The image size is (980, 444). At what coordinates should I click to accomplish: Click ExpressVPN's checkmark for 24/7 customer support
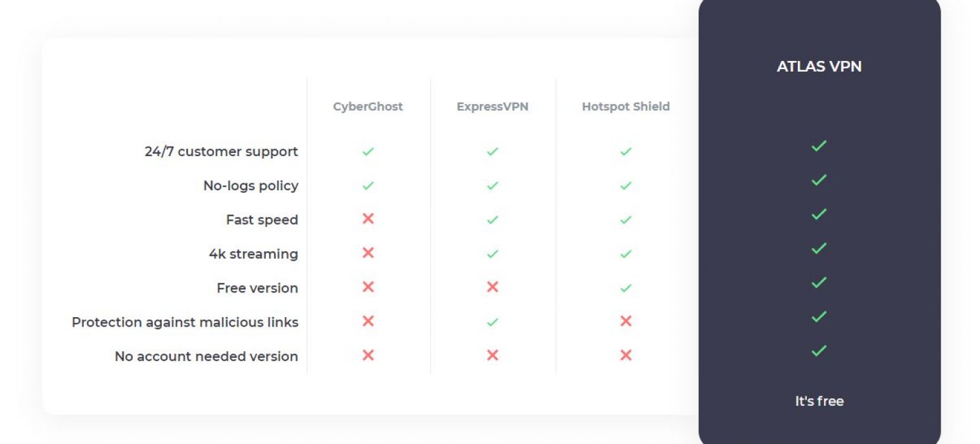[492, 152]
